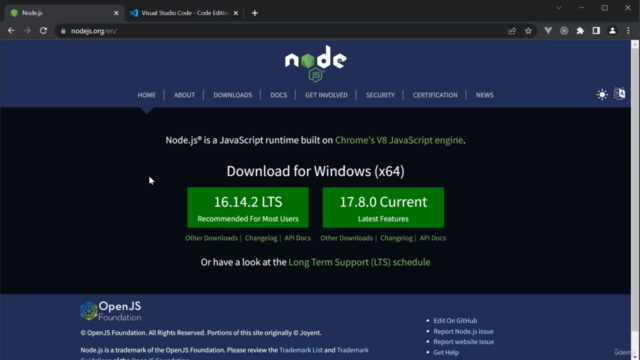Open Chrome's V8 JavaScript engine link
Image resolution: width=640 pixels, height=360 pixels.
399,140
